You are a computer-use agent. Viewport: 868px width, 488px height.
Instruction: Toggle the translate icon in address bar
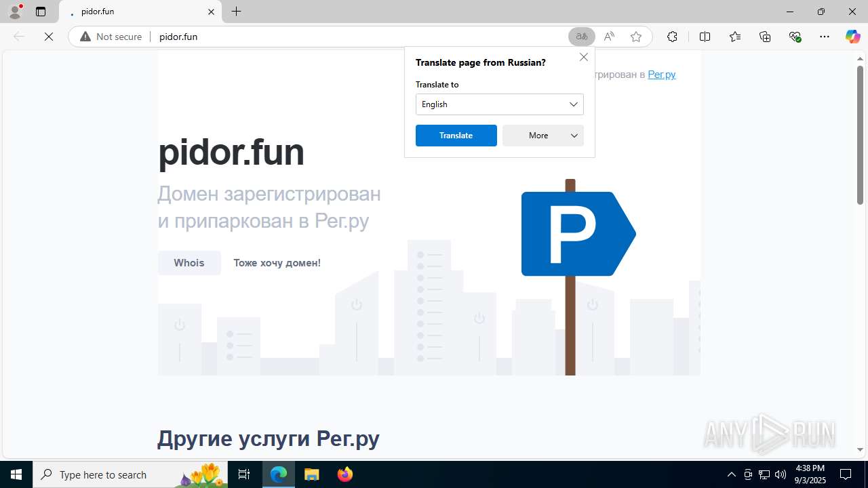pos(582,37)
